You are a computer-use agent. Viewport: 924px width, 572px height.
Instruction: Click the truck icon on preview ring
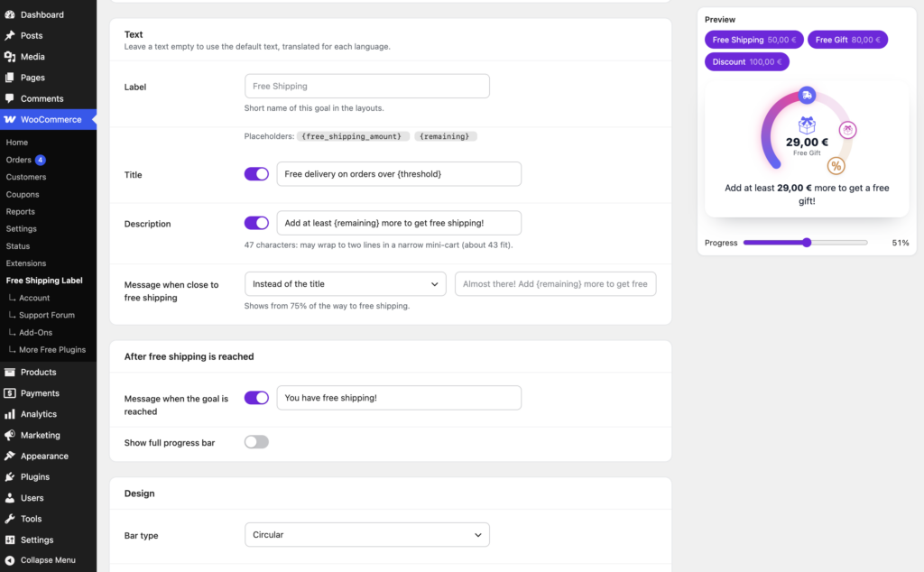[807, 95]
